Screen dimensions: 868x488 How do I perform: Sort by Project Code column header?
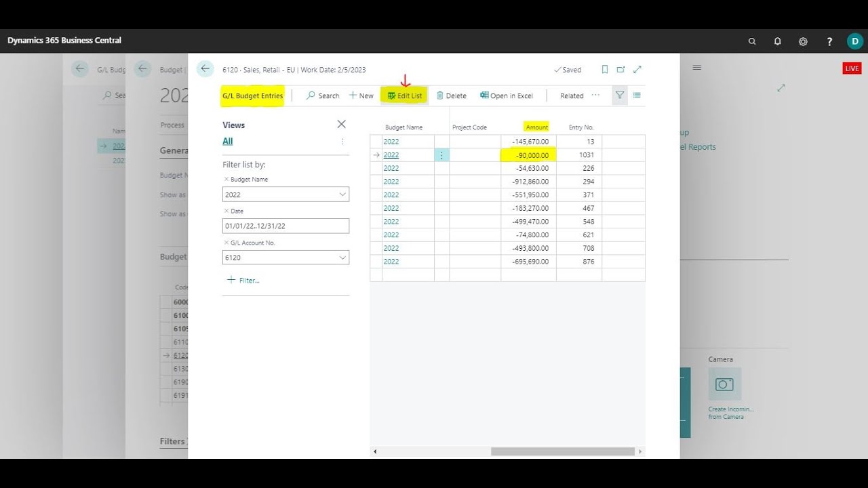click(469, 127)
